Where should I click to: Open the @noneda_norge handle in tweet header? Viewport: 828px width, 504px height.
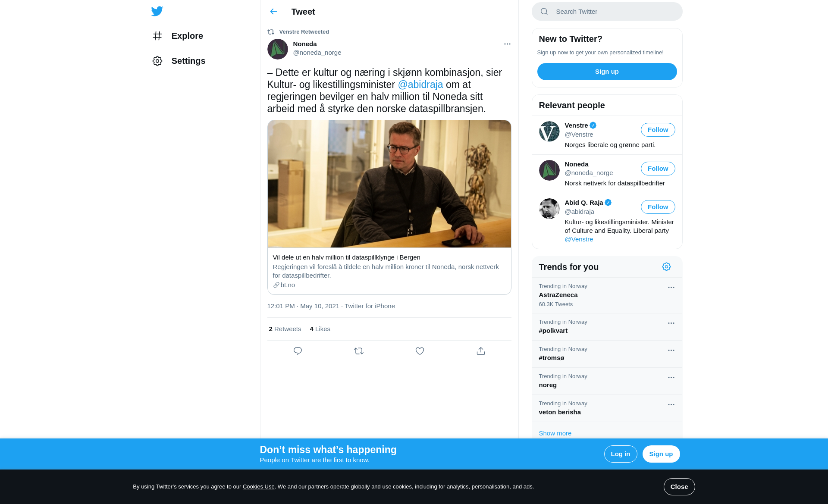[317, 53]
